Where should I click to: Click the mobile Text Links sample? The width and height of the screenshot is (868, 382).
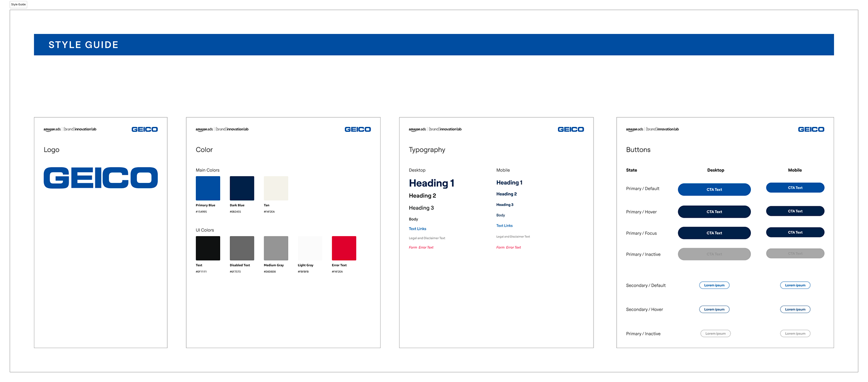point(505,226)
